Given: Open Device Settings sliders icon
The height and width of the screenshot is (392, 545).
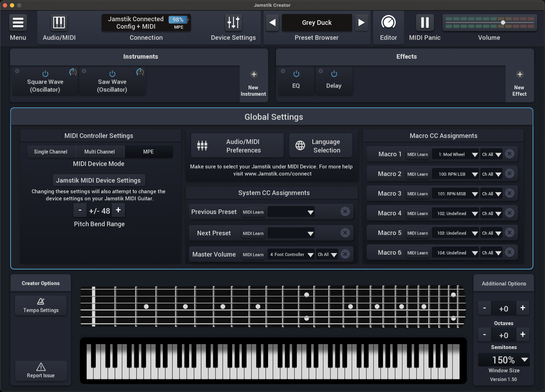Looking at the screenshot, I should coord(233,23).
